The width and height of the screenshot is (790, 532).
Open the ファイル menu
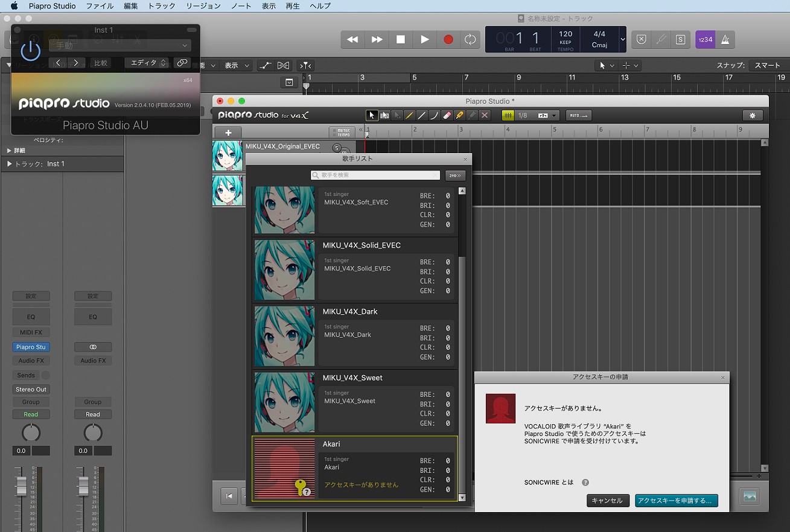pyautogui.click(x=100, y=6)
